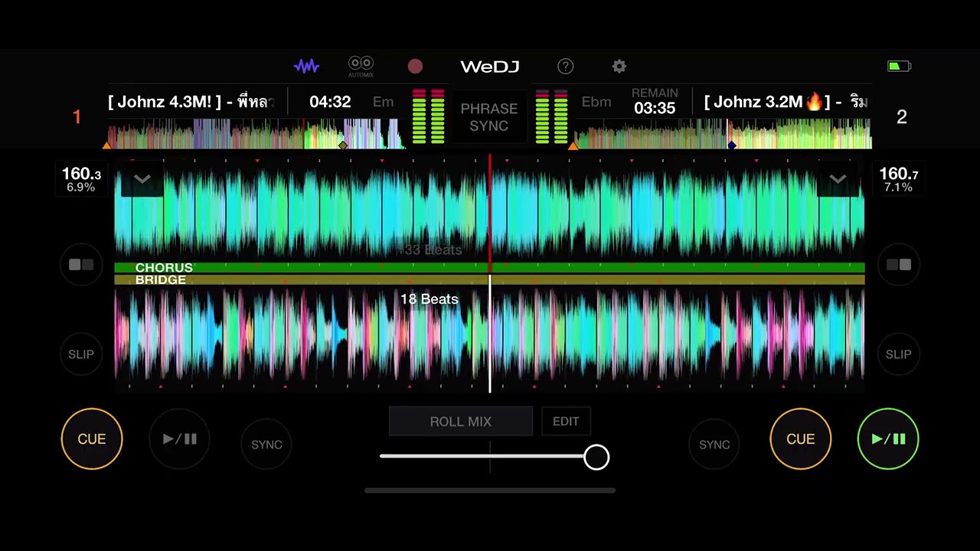Play or pause deck 1

180,439
